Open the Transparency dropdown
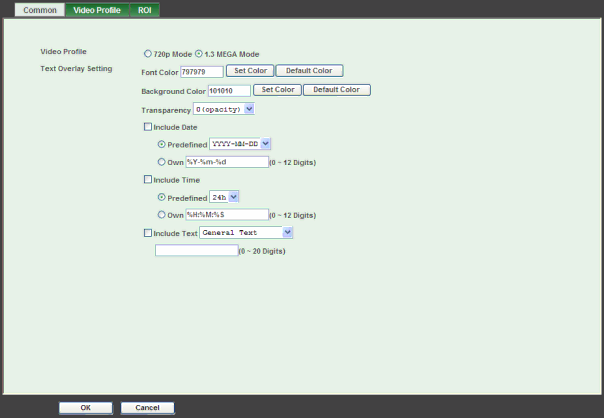Viewport: 604px width, 418px height. pyautogui.click(x=223, y=109)
